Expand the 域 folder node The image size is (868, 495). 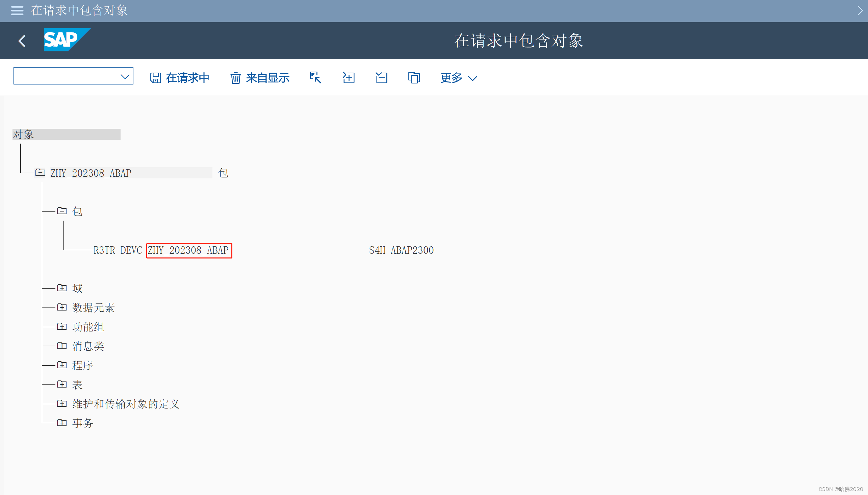pyautogui.click(x=62, y=288)
